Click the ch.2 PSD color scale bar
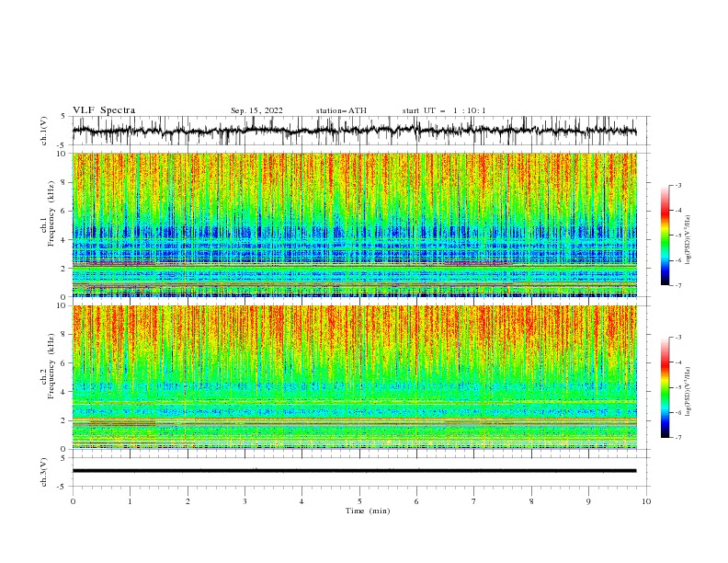728x563 pixels. pos(665,387)
